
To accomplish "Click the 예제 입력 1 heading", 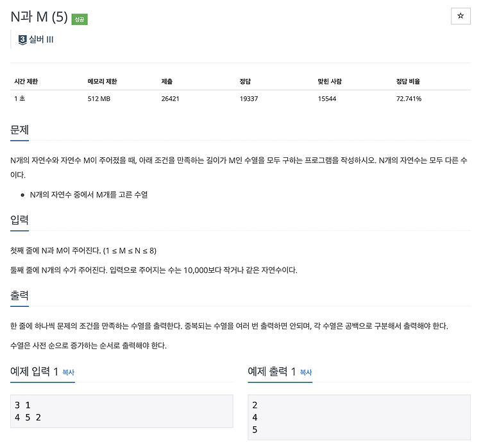I will pyautogui.click(x=35, y=372).
